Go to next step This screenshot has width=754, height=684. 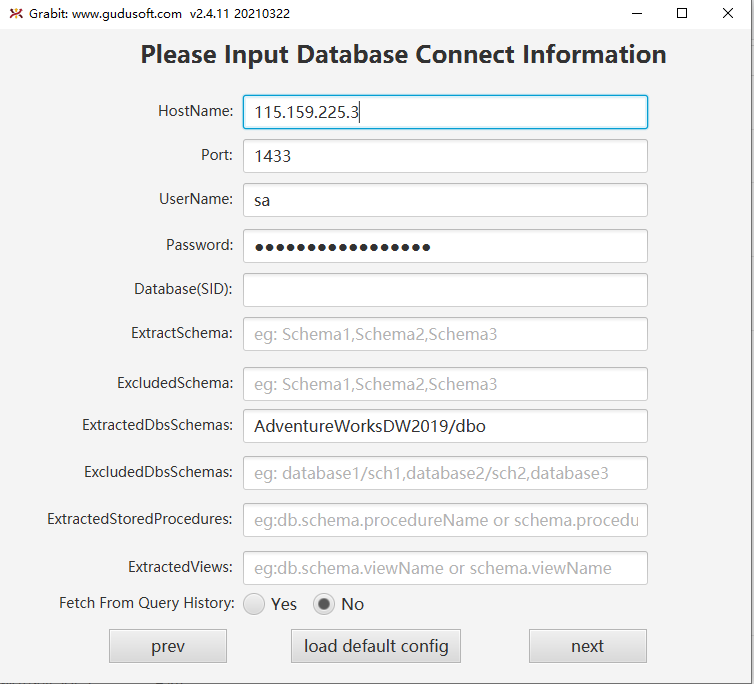587,646
